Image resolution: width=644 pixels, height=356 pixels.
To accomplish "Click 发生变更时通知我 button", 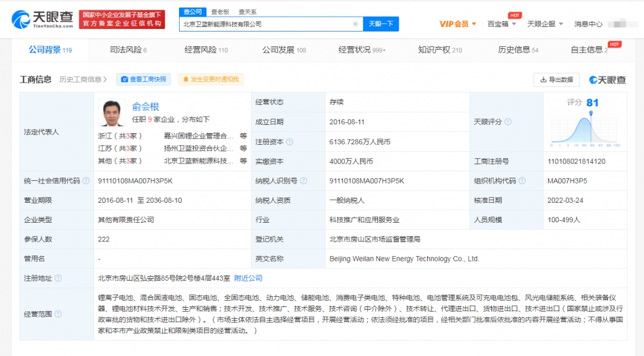I will coord(211,79).
